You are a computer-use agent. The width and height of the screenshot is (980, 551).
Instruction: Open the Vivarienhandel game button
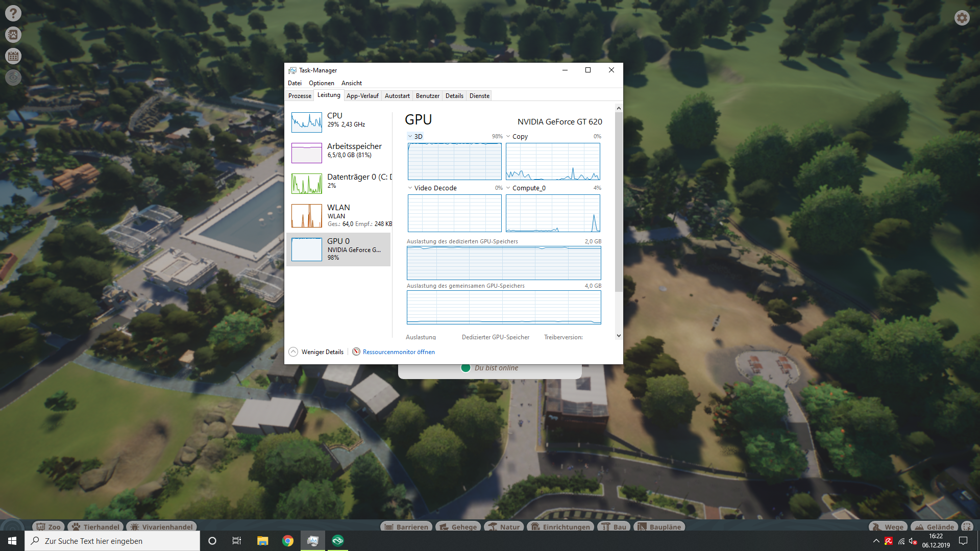pyautogui.click(x=161, y=527)
